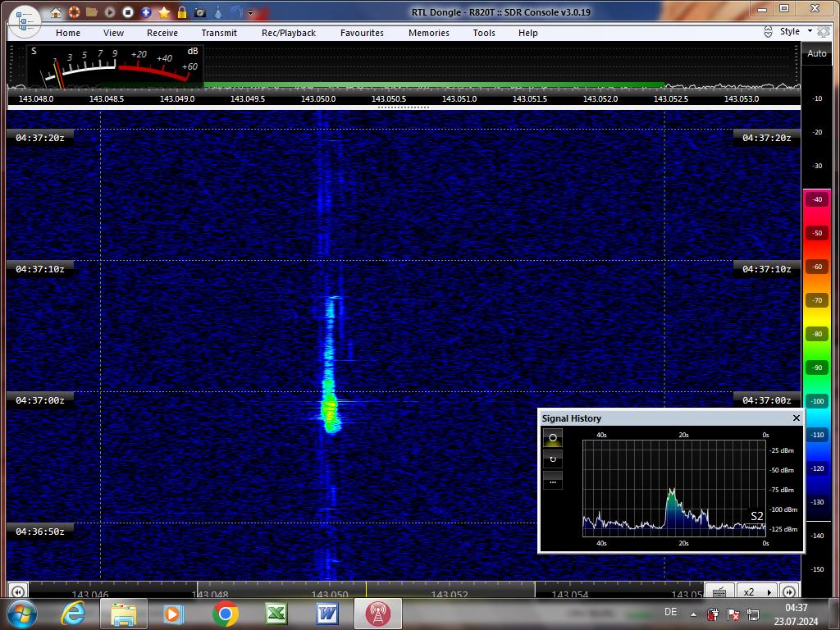Open Excel from the taskbar

[276, 614]
